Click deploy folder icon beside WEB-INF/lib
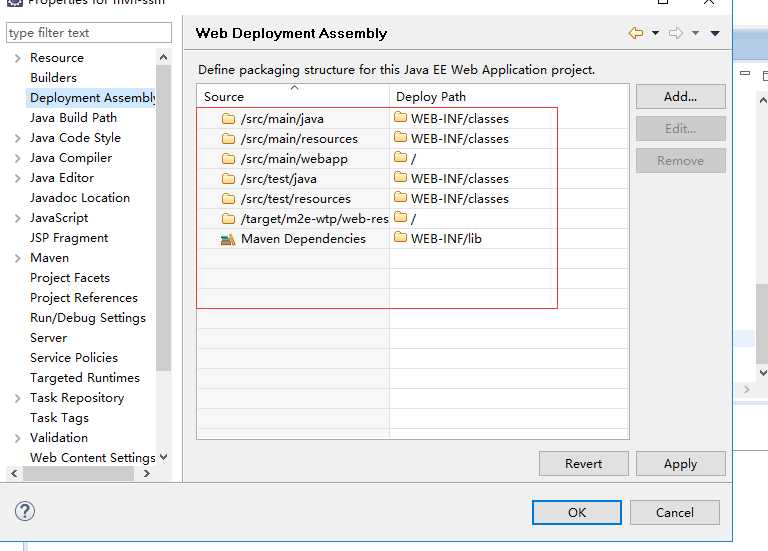 401,238
